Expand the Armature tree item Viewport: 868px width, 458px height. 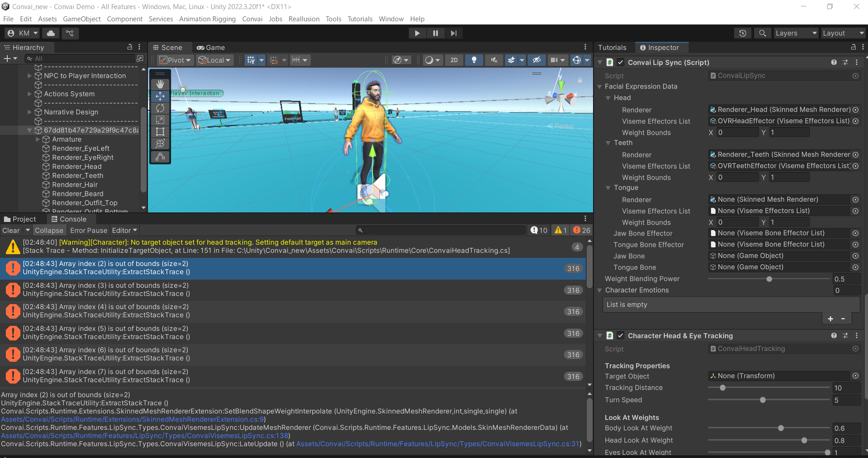[x=38, y=139]
